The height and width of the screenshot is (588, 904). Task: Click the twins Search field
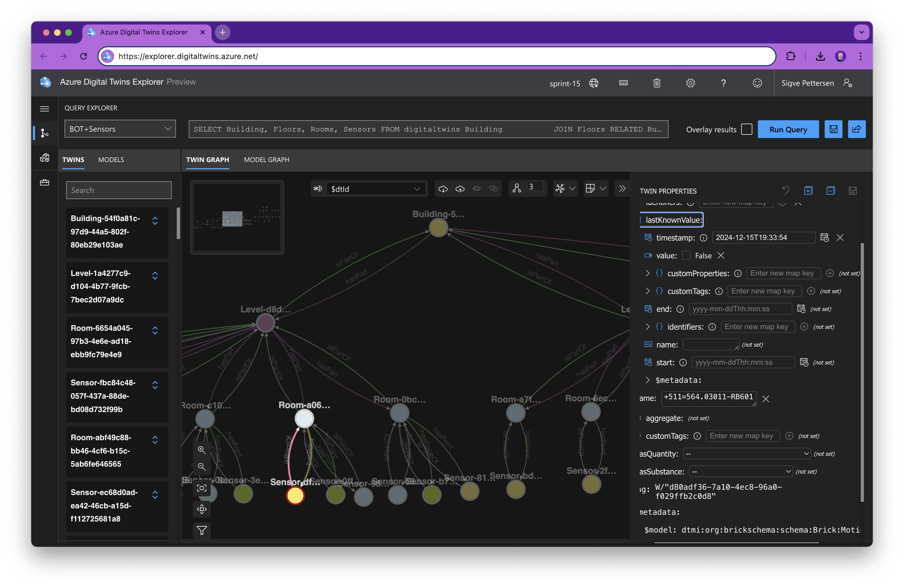coord(119,190)
